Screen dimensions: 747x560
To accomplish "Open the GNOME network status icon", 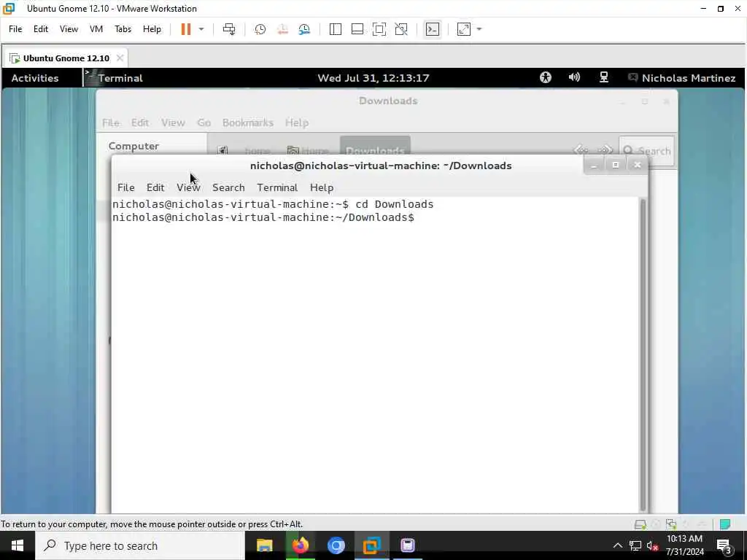I will coord(603,77).
